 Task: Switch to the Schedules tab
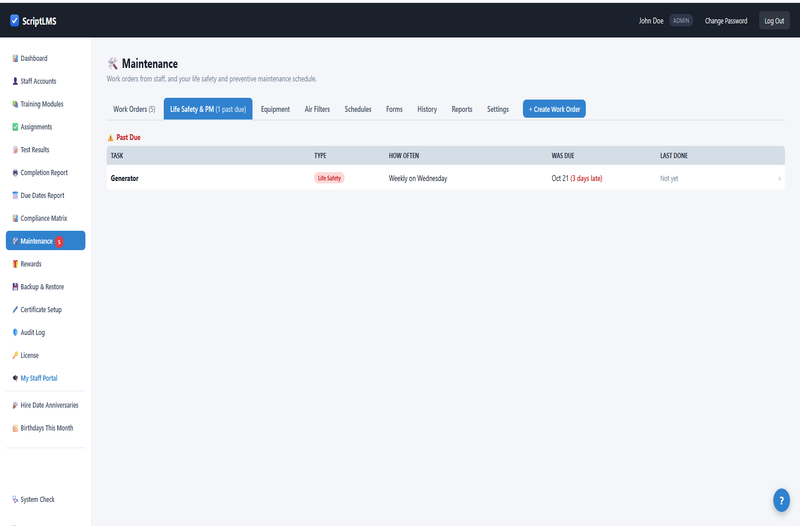click(x=358, y=109)
